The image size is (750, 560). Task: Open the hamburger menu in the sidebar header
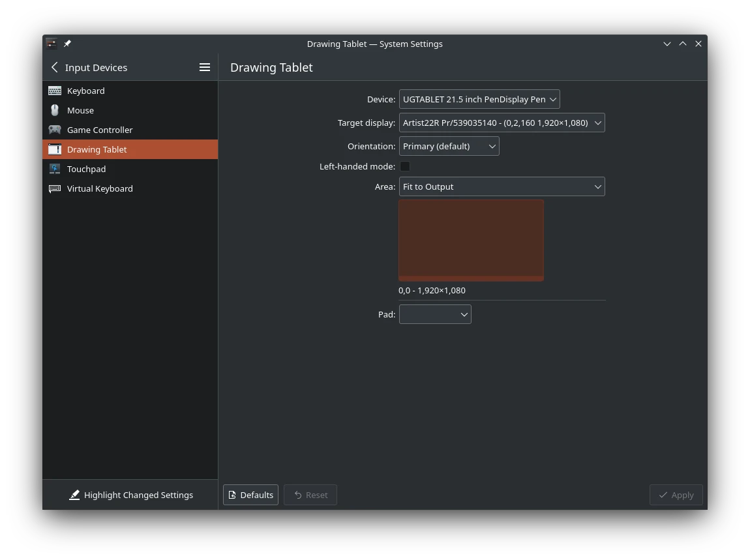[205, 67]
